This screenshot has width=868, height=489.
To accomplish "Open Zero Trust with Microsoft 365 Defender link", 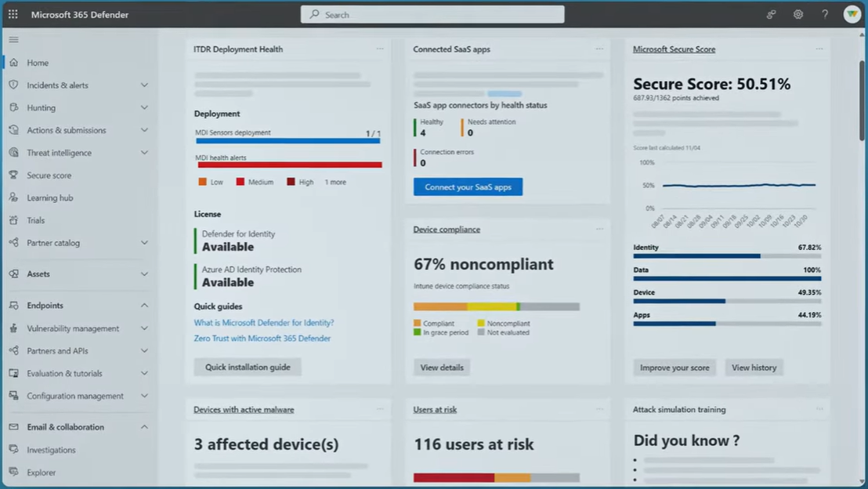I will pyautogui.click(x=262, y=339).
